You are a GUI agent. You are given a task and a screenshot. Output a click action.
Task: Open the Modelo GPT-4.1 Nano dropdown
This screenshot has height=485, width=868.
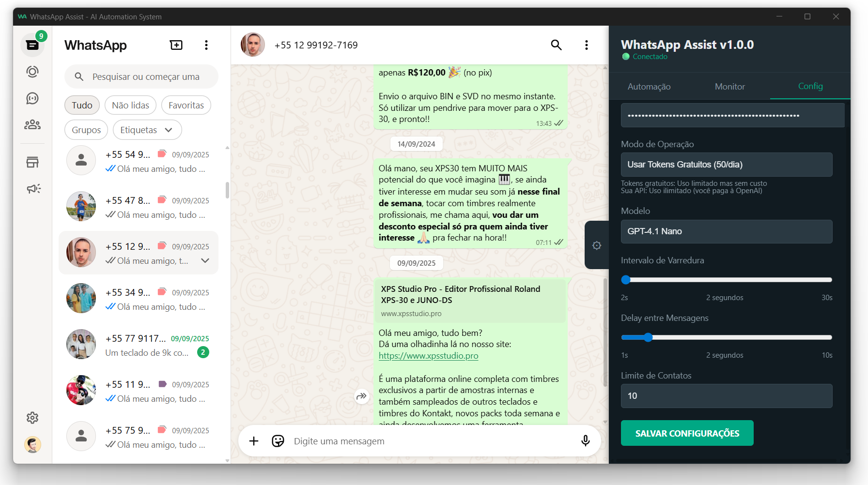click(727, 231)
